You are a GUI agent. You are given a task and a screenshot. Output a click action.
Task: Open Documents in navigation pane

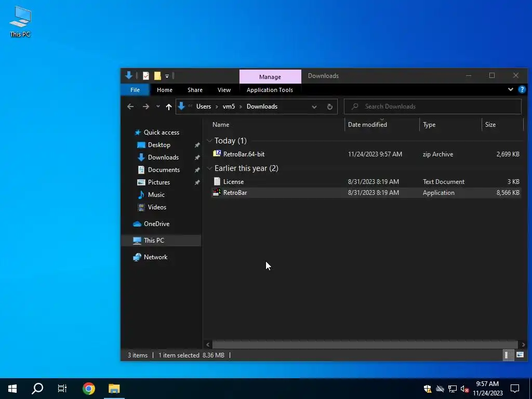pyautogui.click(x=164, y=170)
